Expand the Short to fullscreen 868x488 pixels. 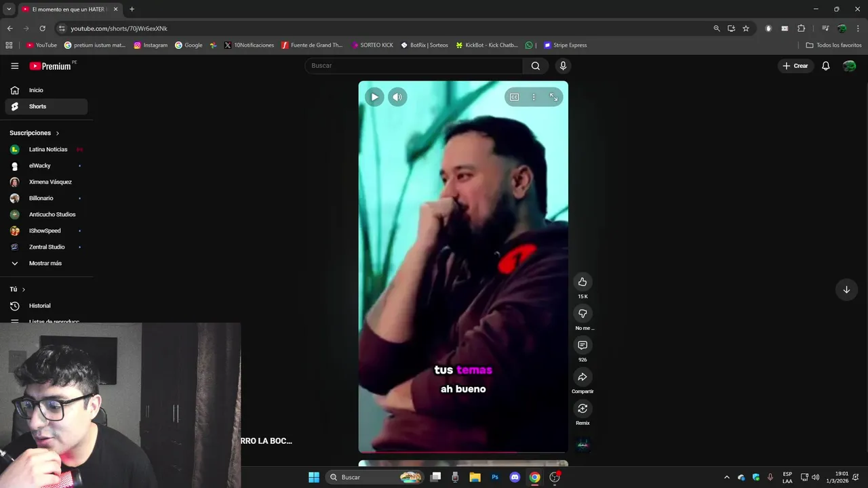553,97
